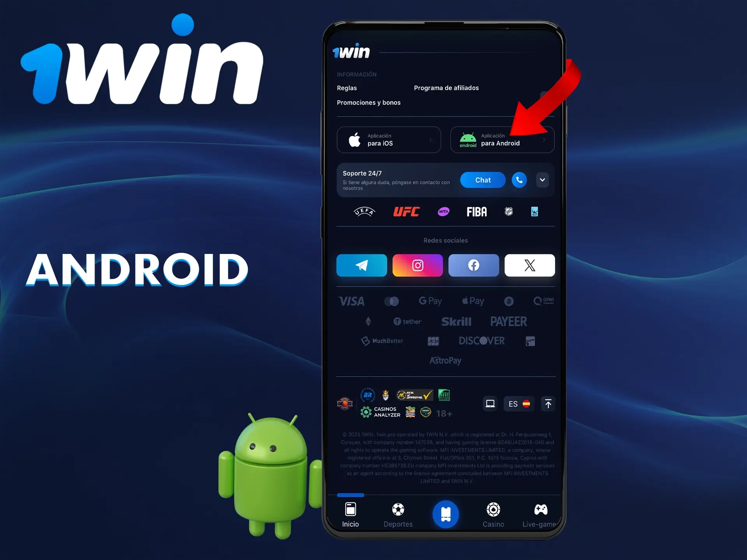Click the phone call support icon

click(x=519, y=179)
